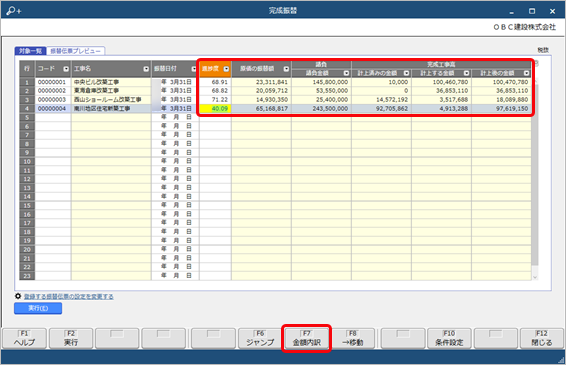The image size is (566, 365).
Task: Open the 計上済みの金額 column filter arrow
Action: pos(406,73)
